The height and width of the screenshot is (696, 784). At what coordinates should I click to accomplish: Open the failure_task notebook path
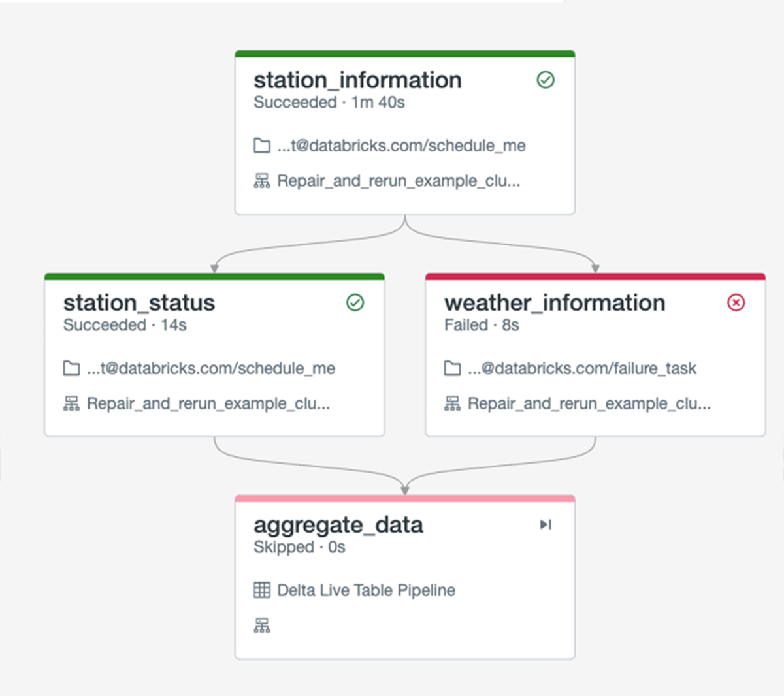point(582,368)
